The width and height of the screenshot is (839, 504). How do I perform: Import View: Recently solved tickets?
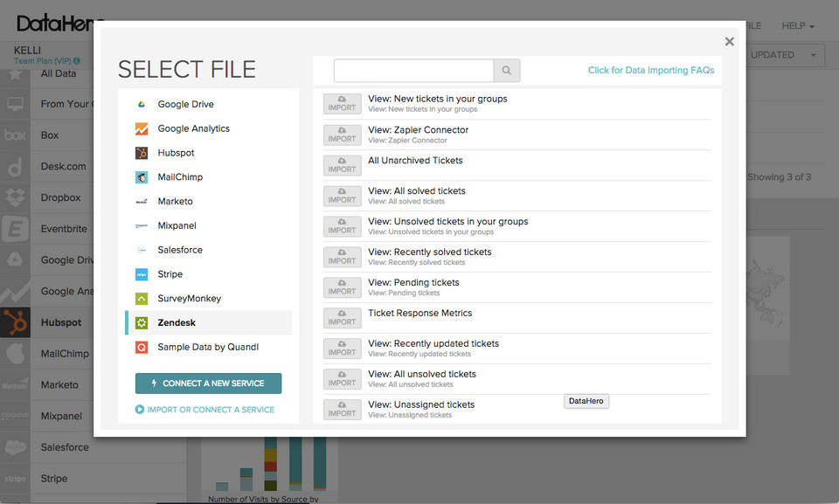coord(343,257)
